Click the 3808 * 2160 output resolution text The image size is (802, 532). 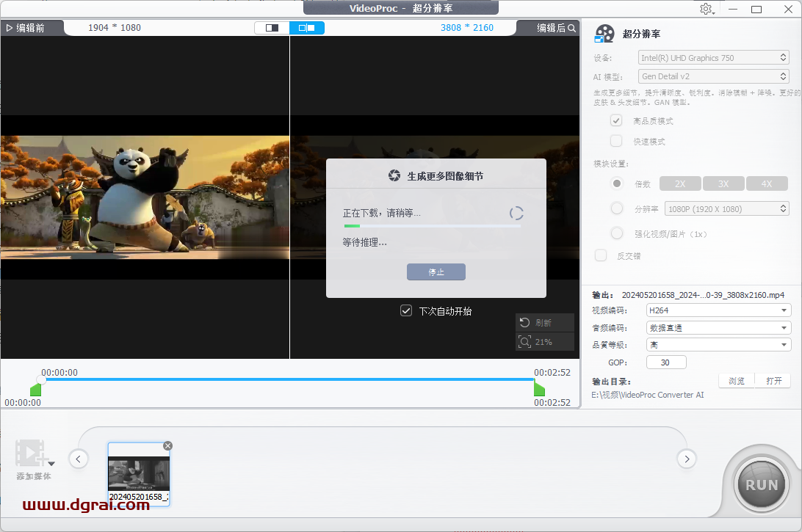point(467,28)
